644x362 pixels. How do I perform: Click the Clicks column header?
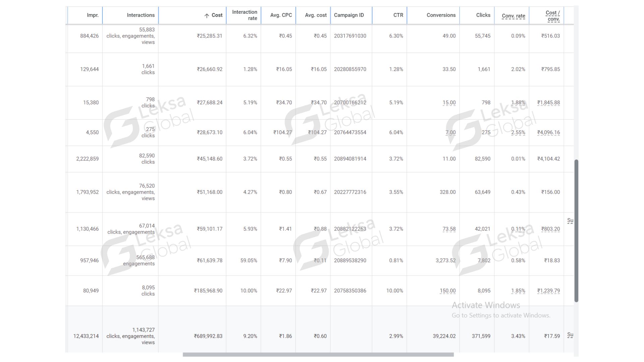coord(483,15)
